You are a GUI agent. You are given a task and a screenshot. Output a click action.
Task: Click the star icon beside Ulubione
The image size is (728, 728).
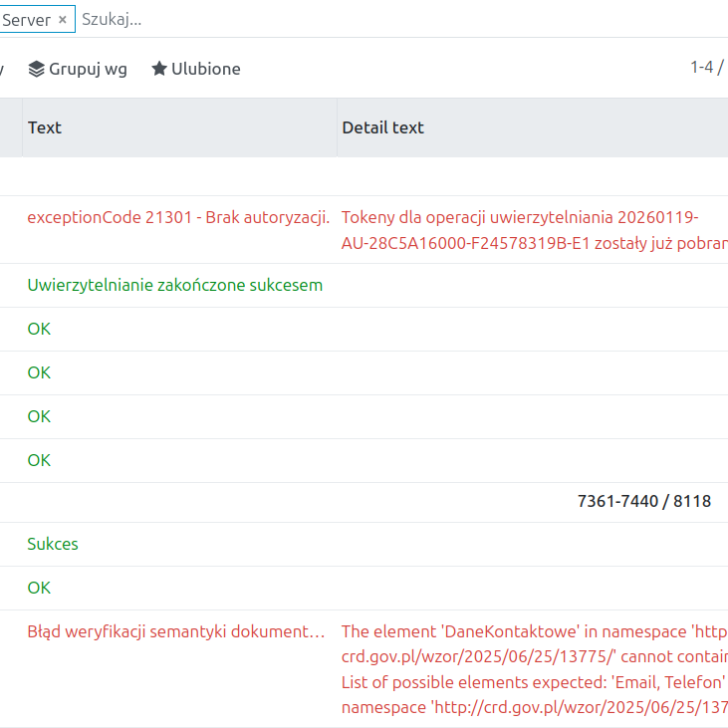[x=159, y=69]
